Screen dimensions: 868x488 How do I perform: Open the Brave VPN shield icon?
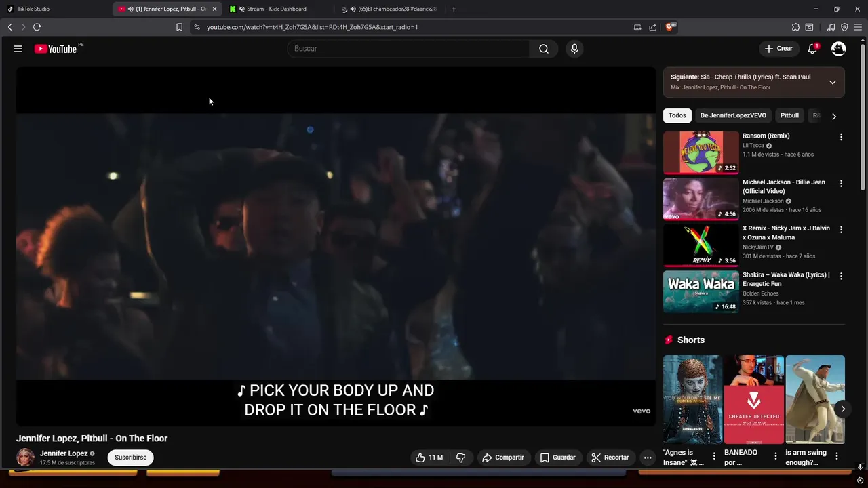coord(844,27)
